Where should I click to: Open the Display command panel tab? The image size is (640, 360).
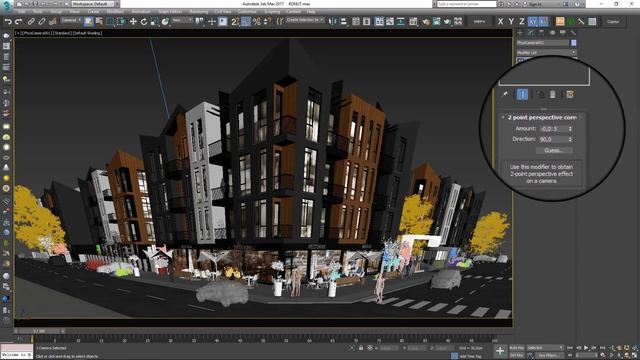[562, 33]
